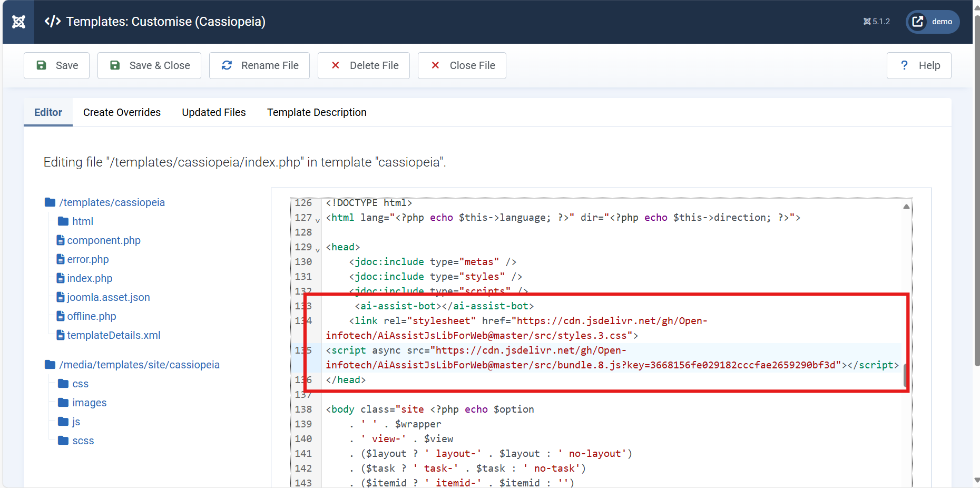Click the Joomla logo icon
The image size is (980, 488).
18,22
